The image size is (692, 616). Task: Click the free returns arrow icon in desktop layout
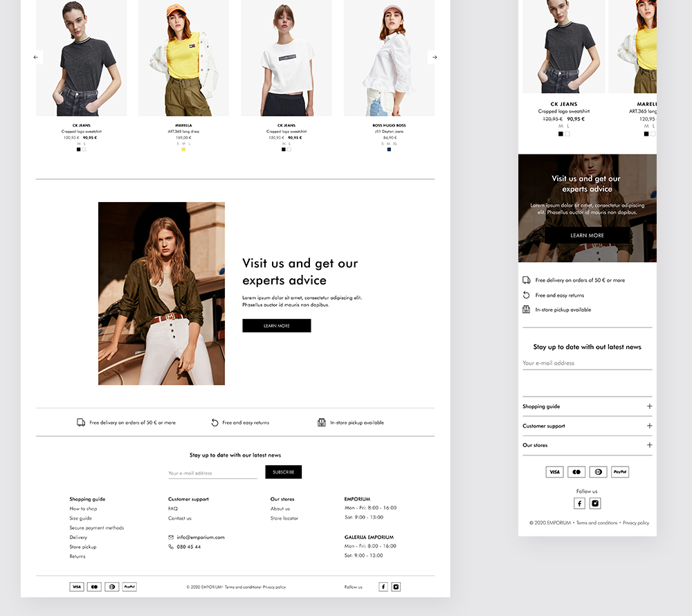click(215, 422)
